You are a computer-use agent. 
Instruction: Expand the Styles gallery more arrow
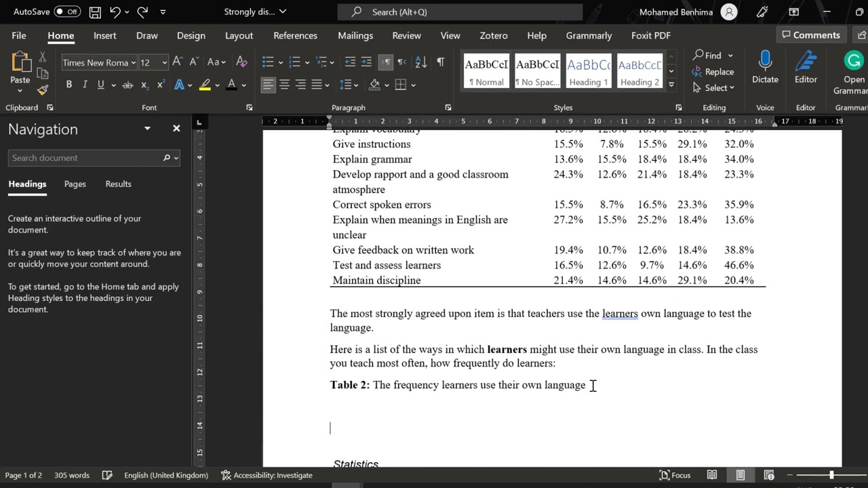tap(671, 85)
